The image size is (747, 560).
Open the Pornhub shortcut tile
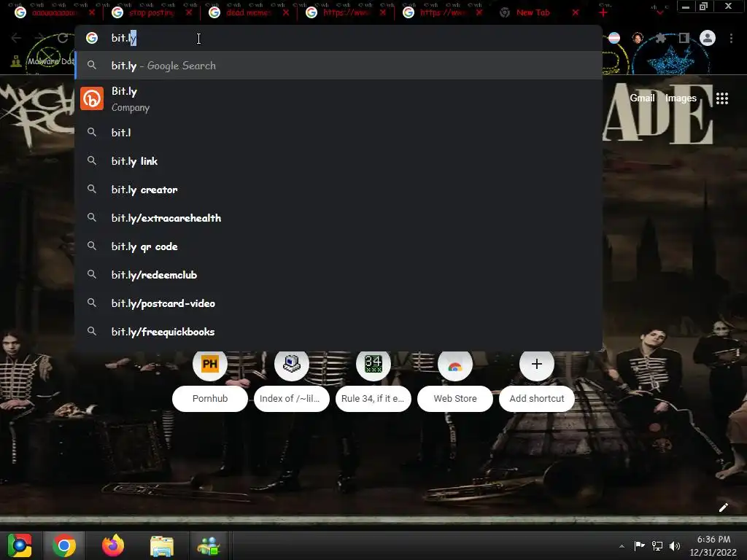[210, 381]
